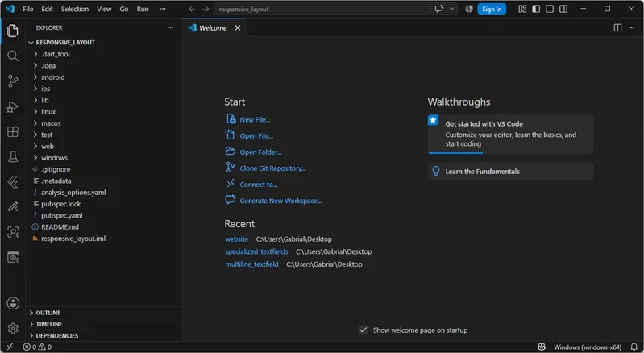Open editor More Actions ellipsis
The width and height of the screenshot is (644, 353).
[x=632, y=28]
